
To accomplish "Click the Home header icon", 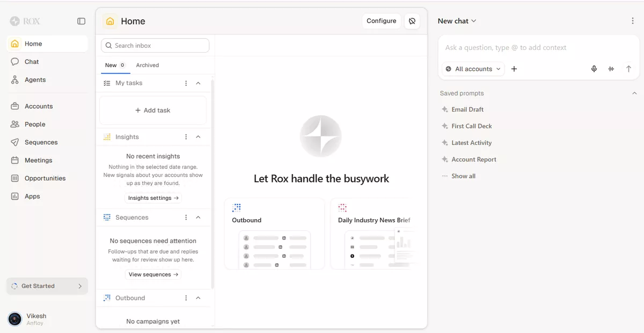I will tap(110, 21).
